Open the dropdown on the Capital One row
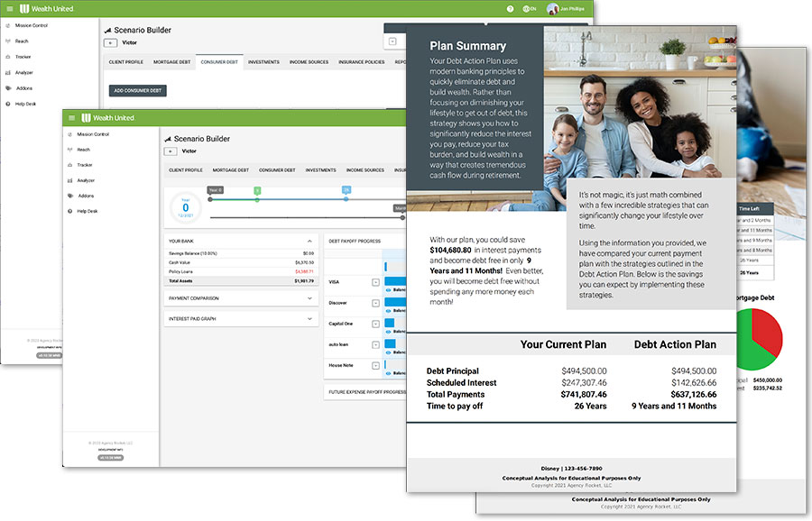Screen dimensions: 812x521 [376, 324]
